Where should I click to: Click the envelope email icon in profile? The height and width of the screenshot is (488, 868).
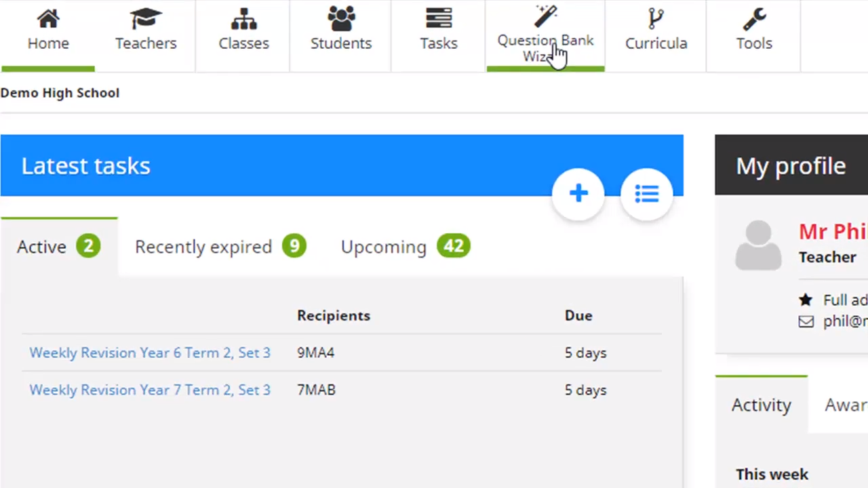[x=806, y=321]
